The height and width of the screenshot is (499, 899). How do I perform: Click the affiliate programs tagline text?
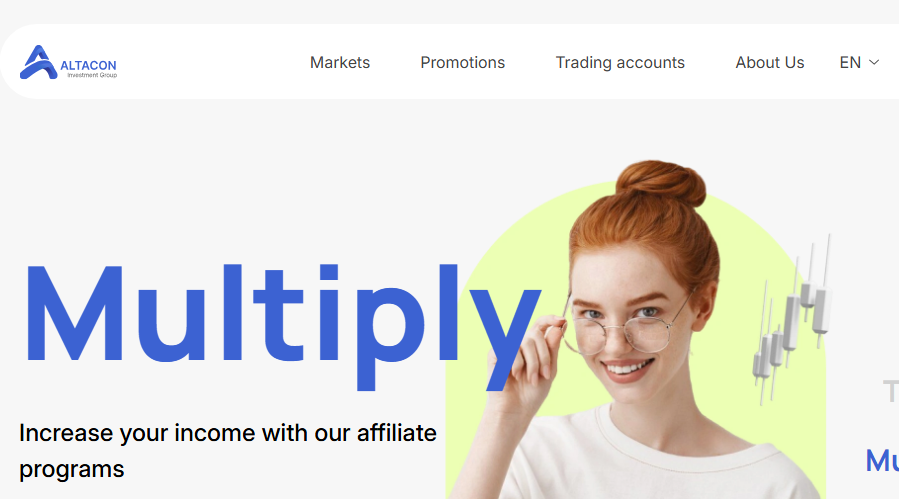(x=228, y=451)
